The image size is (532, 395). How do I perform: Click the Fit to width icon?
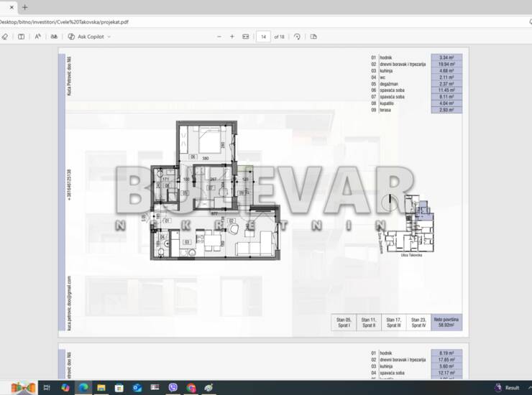tap(246, 37)
